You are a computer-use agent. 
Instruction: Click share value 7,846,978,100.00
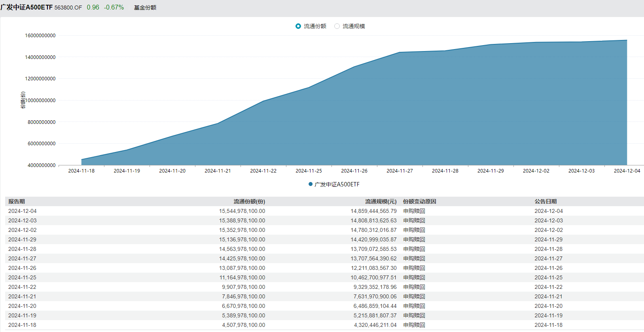244,296
